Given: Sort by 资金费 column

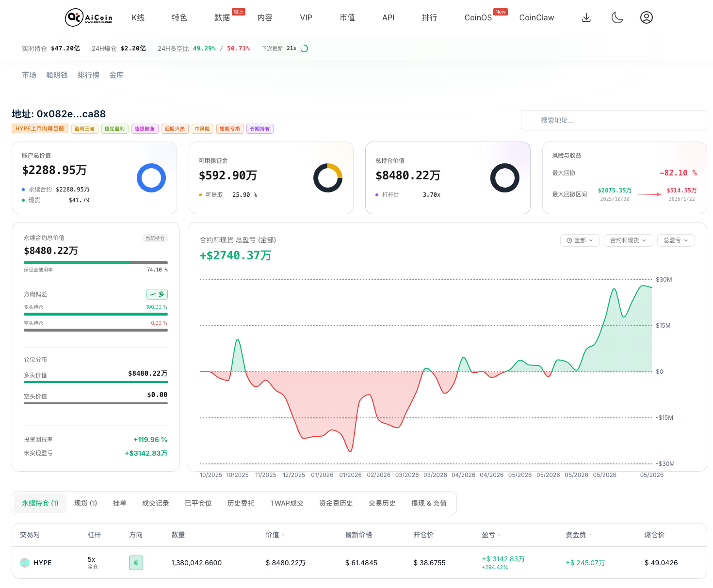Looking at the screenshot, I should pos(579,535).
